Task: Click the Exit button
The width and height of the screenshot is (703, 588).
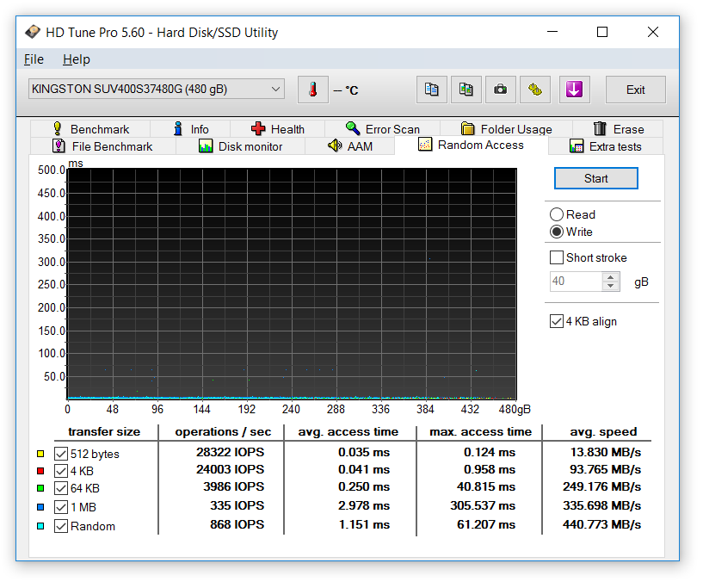Action: [635, 90]
